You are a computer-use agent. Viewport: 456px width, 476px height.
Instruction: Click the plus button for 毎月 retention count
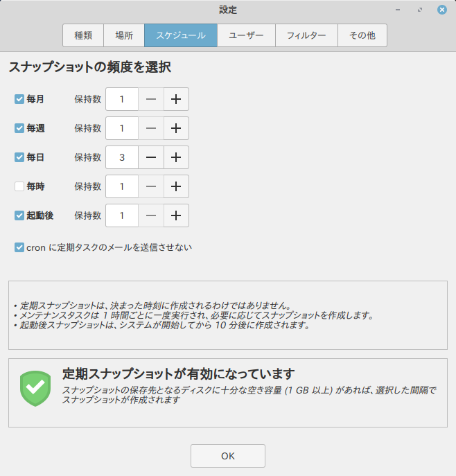(x=176, y=99)
